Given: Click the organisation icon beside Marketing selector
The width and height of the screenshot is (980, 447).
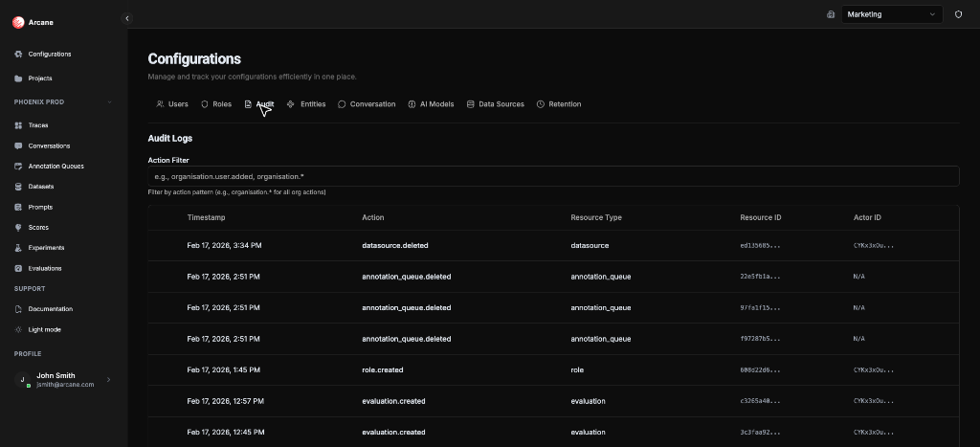Looking at the screenshot, I should (x=831, y=14).
